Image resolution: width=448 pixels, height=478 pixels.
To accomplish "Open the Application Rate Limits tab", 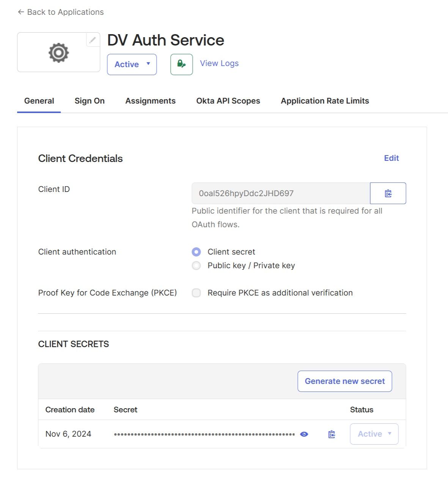I will [x=325, y=101].
